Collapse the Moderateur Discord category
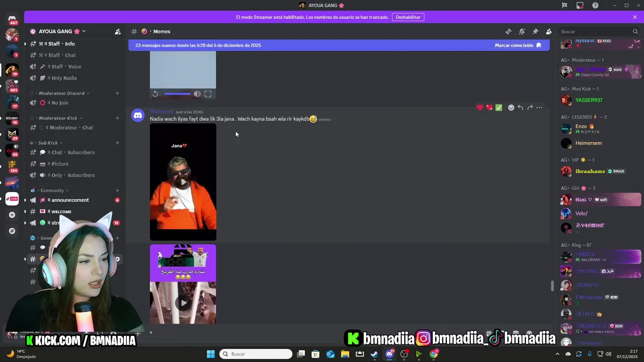 [x=60, y=93]
